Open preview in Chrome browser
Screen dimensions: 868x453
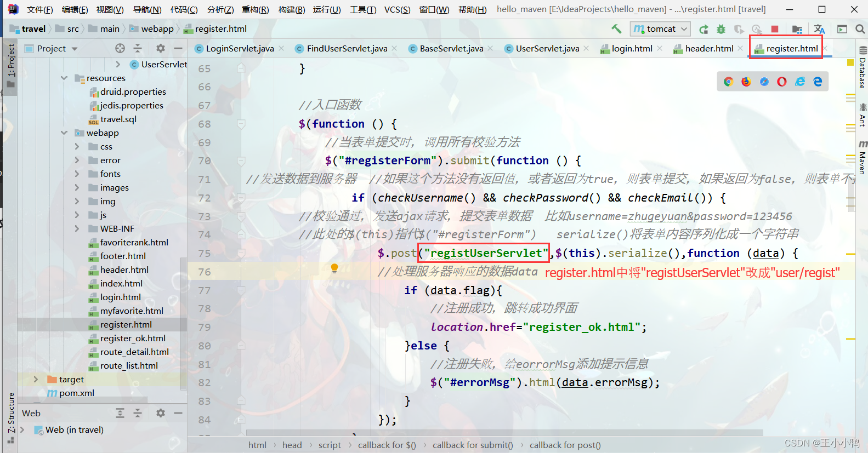729,82
